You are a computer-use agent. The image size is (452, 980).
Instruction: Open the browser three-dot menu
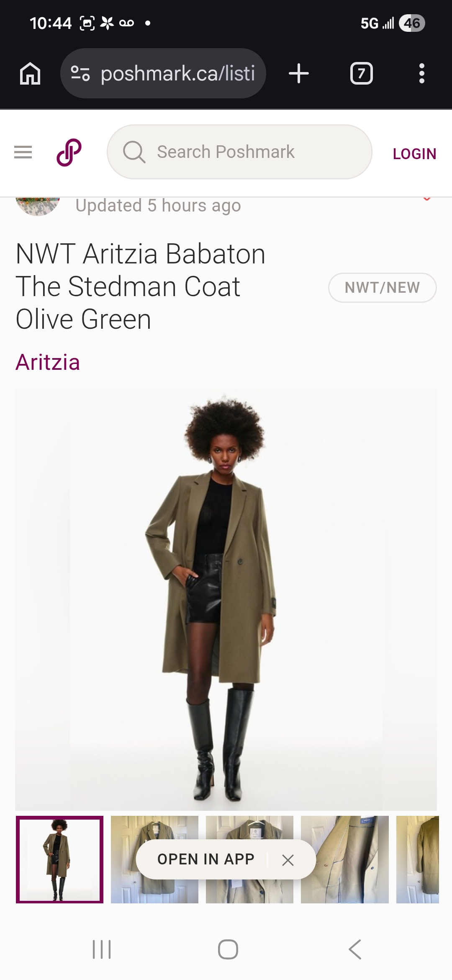tap(422, 73)
